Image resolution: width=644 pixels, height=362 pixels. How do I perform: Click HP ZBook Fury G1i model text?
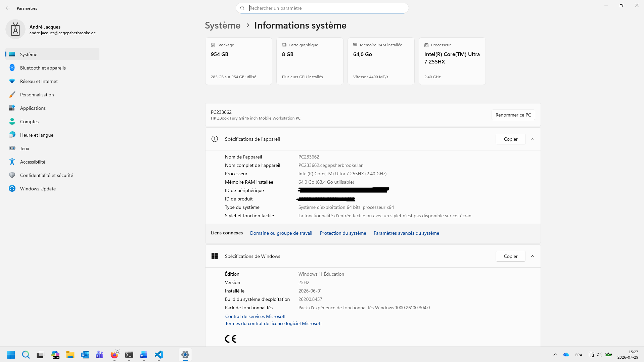pos(256,118)
